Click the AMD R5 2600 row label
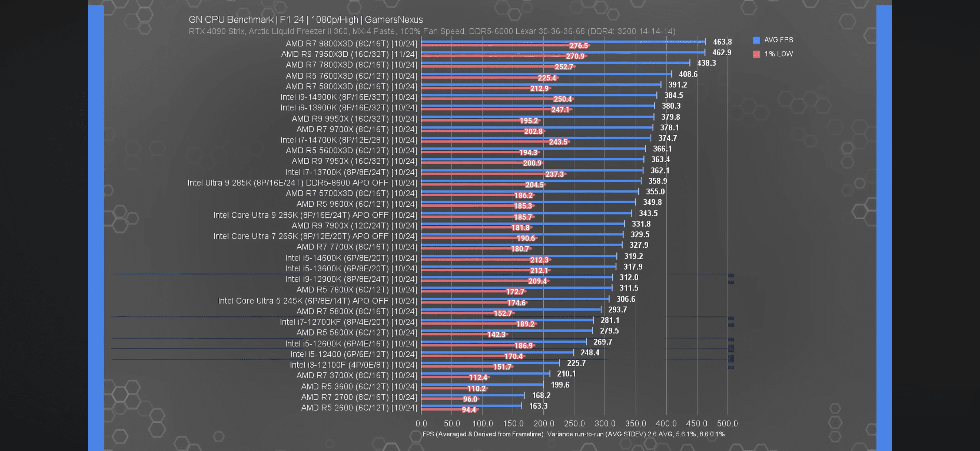 [359, 408]
